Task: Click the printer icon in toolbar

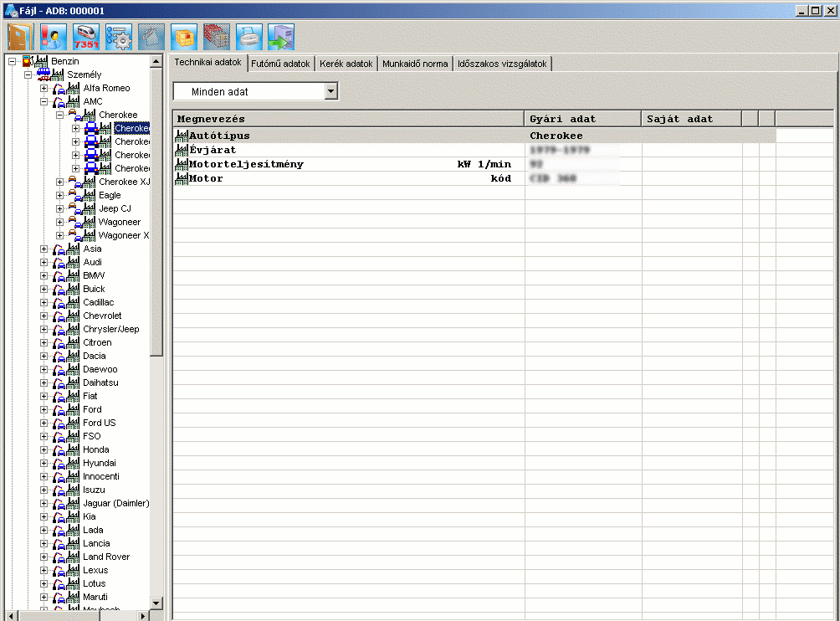Action: [248, 37]
